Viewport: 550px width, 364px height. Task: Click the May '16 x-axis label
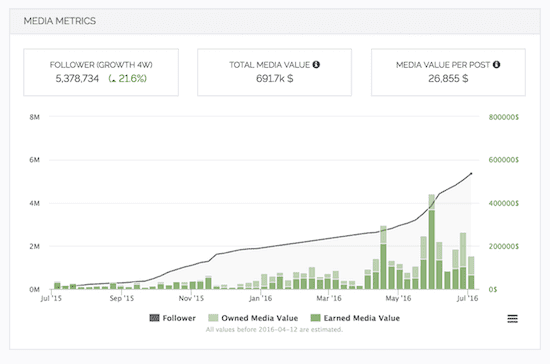pyautogui.click(x=398, y=298)
